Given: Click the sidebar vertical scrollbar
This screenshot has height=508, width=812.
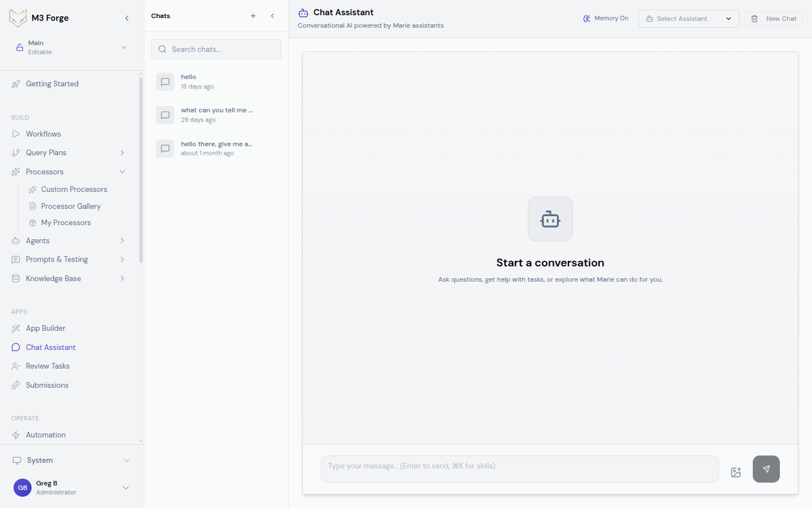Looking at the screenshot, I should tap(140, 169).
